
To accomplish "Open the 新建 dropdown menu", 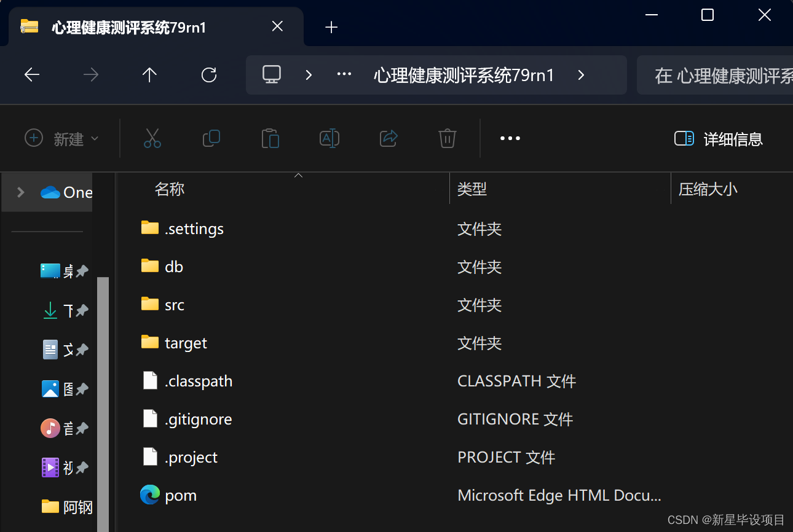I will point(61,138).
